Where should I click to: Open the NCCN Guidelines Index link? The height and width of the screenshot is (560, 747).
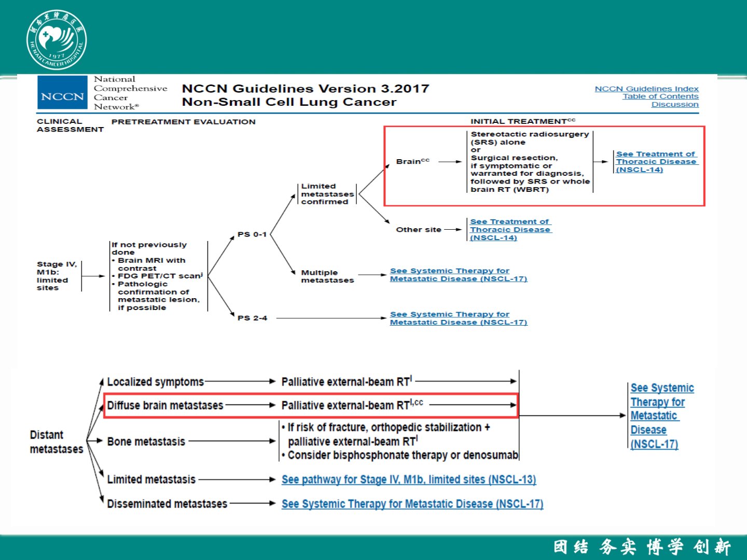point(646,89)
